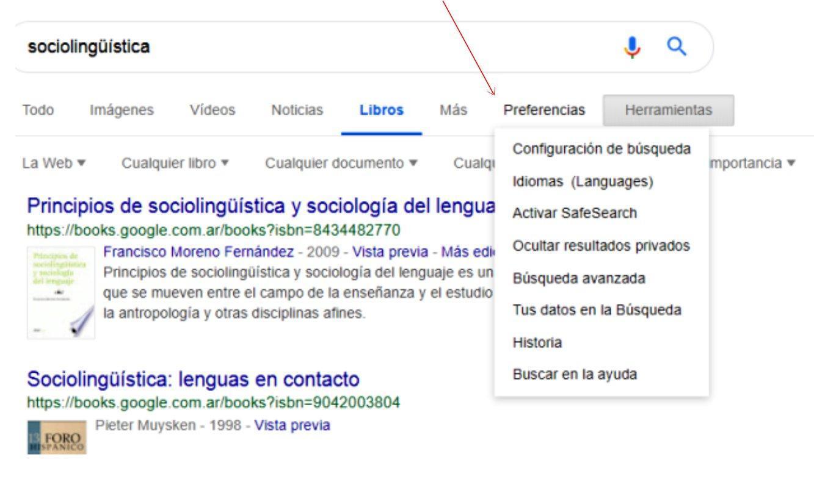Click the isbn=8434482770 books URL
Viewport: 814px width, 504px height.
(x=214, y=231)
